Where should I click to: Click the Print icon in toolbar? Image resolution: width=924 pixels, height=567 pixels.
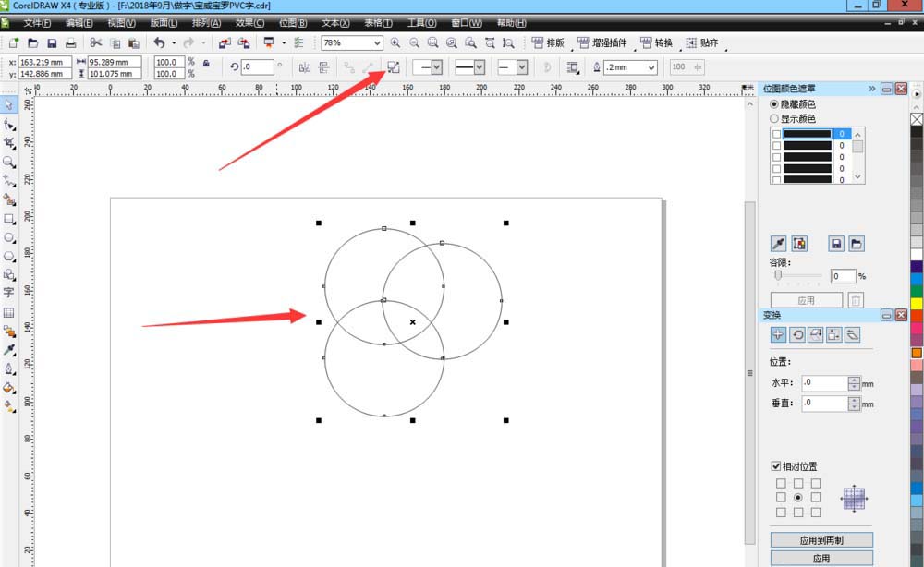coord(70,43)
